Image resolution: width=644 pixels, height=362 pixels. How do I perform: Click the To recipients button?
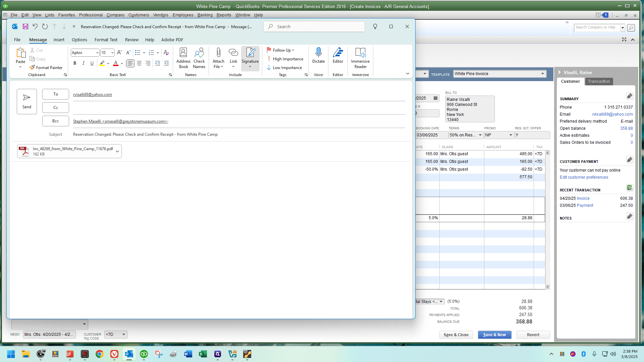56,94
